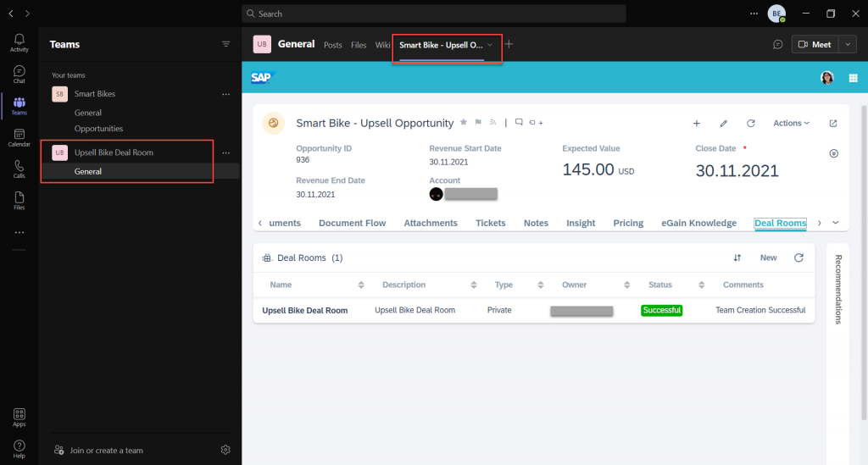The image size is (868, 465).
Task: Select Opportunities channel under Smart Bikes
Action: [98, 128]
